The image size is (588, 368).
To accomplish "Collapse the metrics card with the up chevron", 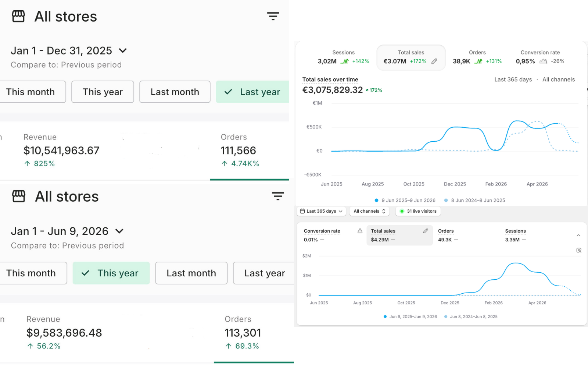I will [578, 236].
